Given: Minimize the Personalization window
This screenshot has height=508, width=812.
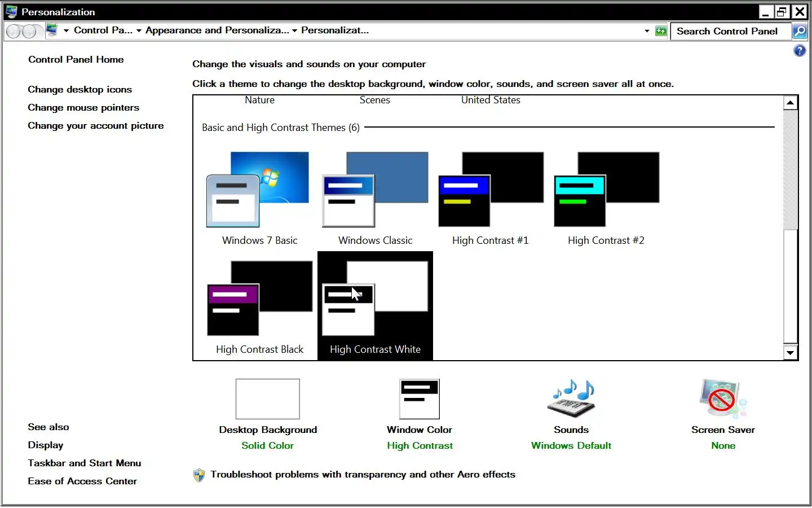Looking at the screenshot, I should coord(766,12).
